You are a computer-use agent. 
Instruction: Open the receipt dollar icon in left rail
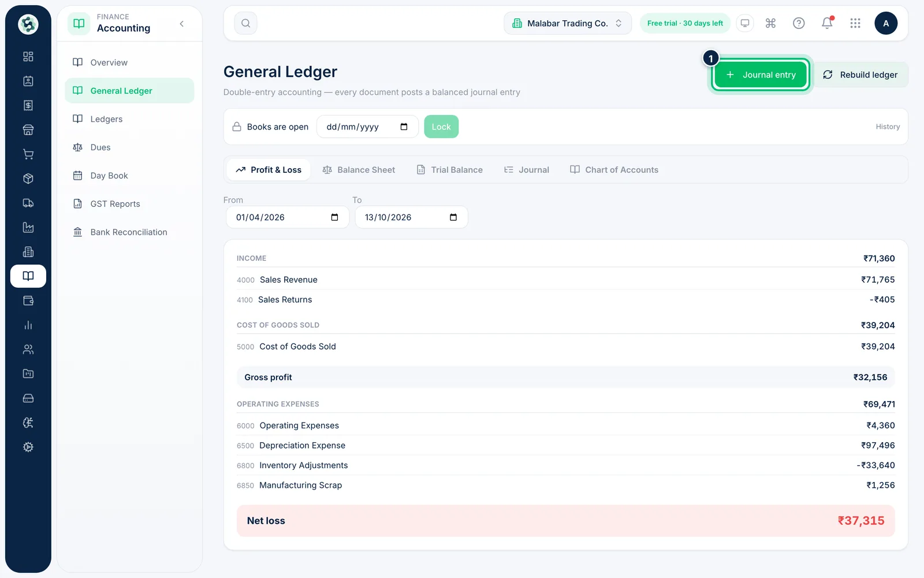pos(28,105)
